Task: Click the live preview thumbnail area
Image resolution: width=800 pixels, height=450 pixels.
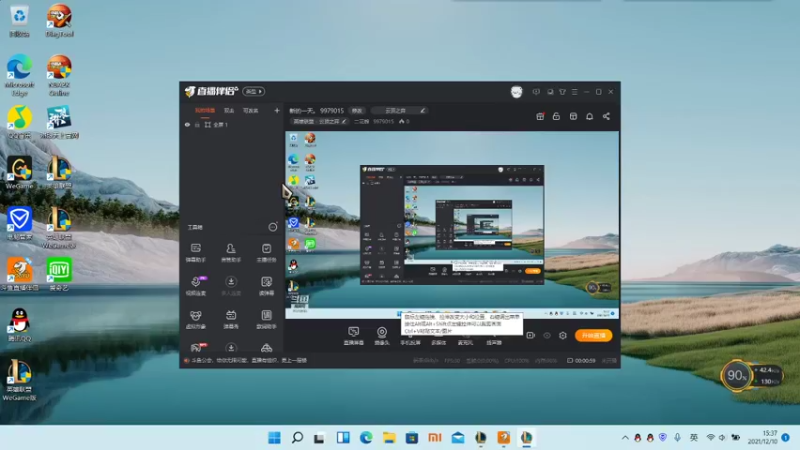Action: (452, 225)
